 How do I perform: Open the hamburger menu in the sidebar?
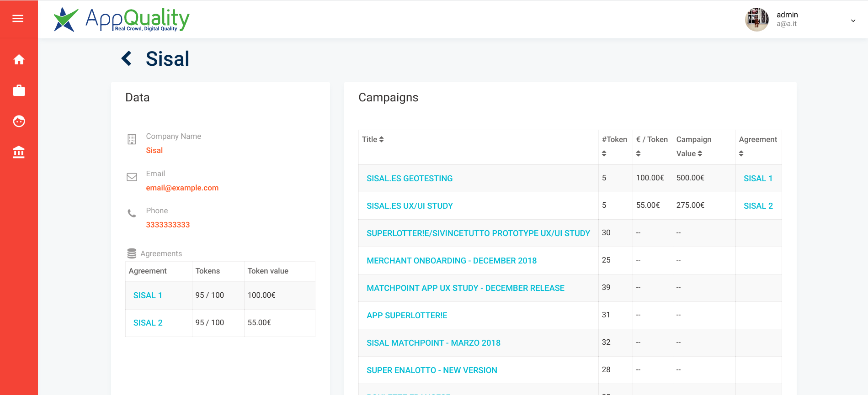point(18,19)
